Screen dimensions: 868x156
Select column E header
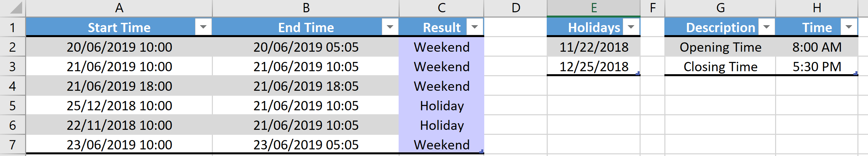593,8
